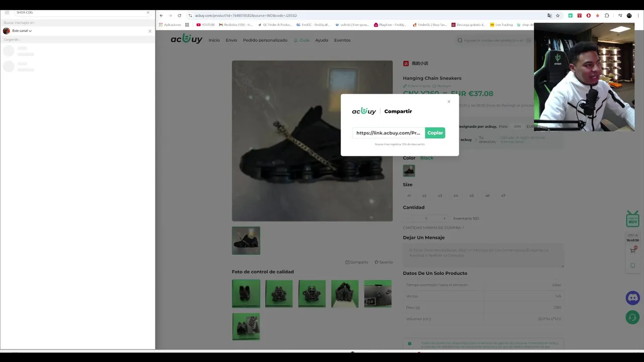Click the main sneaker product image
The image size is (644, 362).
coord(312,141)
